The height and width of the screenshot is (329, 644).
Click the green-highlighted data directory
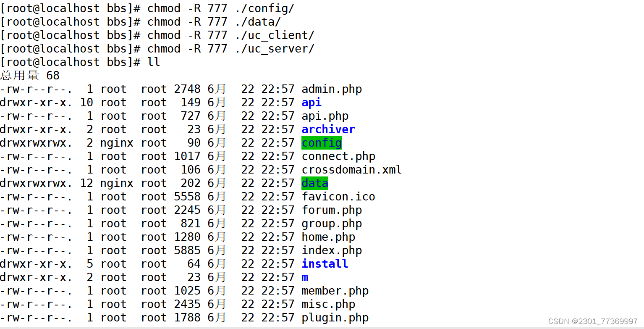click(315, 183)
